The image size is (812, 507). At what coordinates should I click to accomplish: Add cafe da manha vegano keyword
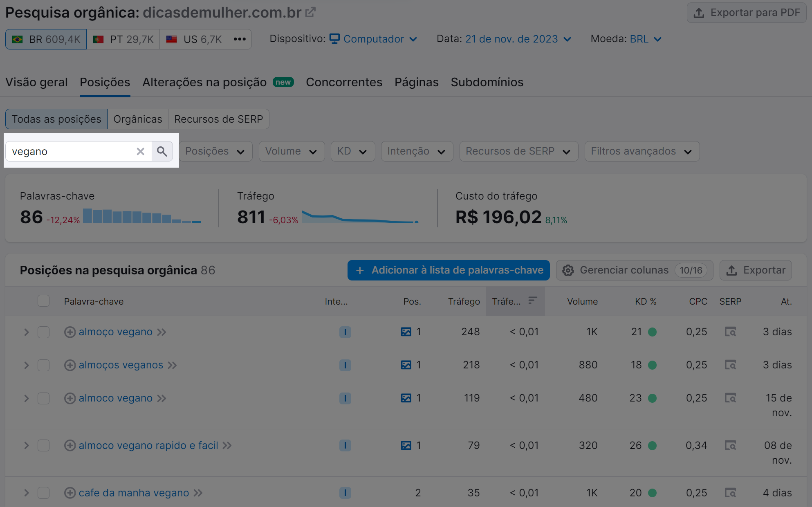pos(70,493)
